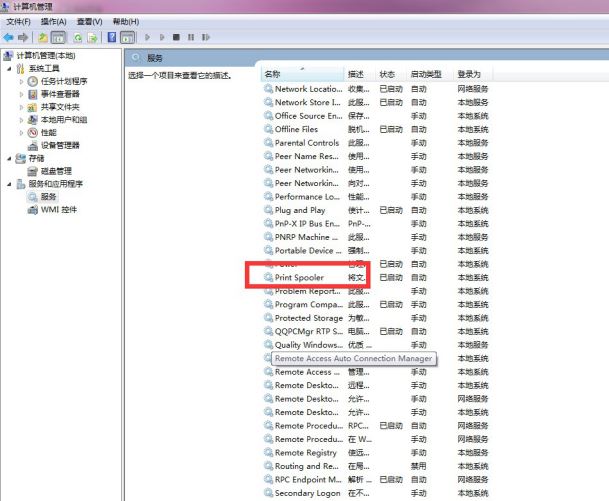Click the up one level folder icon
609x501 pixels.
43,37
